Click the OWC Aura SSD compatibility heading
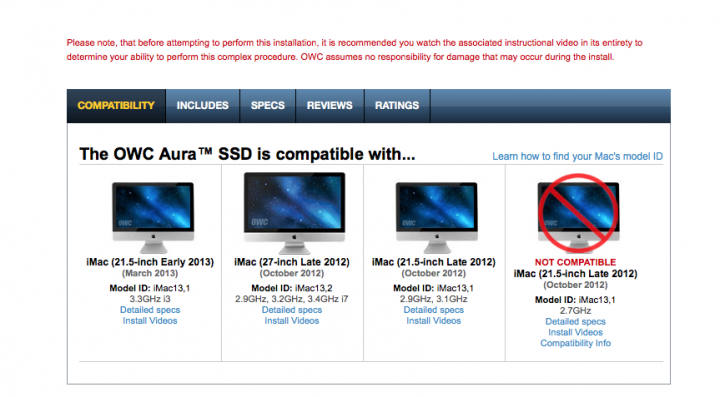 coord(247,154)
